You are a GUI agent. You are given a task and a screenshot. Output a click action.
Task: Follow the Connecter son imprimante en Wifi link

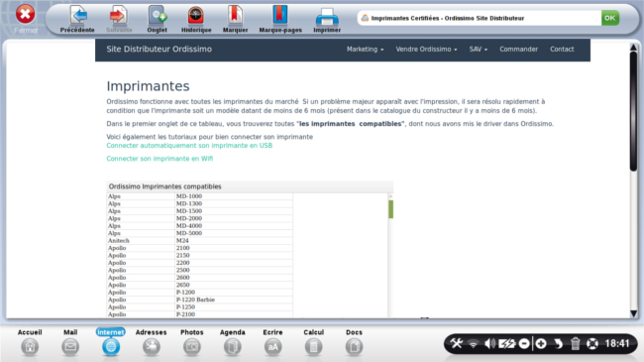coord(160,159)
